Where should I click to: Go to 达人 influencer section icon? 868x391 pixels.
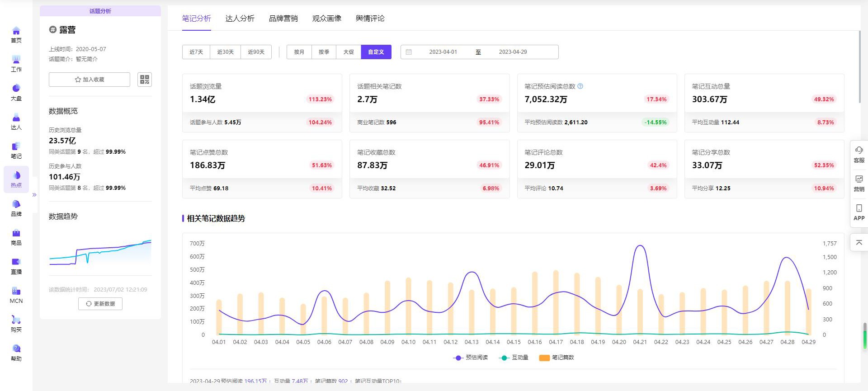tap(16, 118)
